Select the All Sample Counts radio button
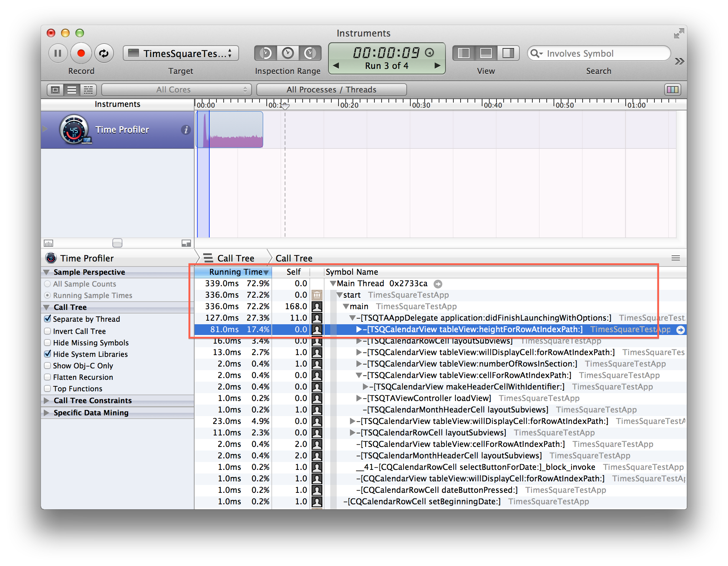The height and width of the screenshot is (566, 728). coord(47,284)
